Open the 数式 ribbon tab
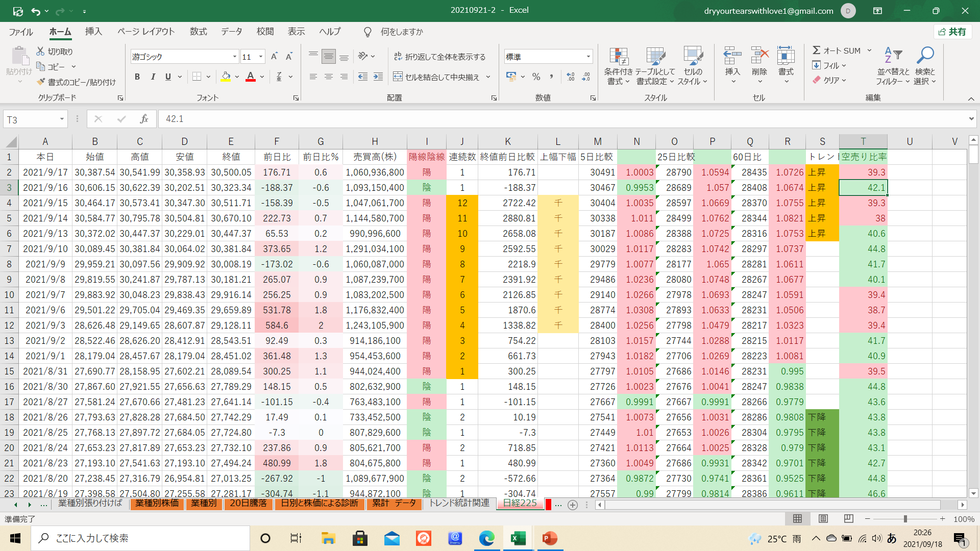The height and width of the screenshot is (551, 980). pos(198,32)
